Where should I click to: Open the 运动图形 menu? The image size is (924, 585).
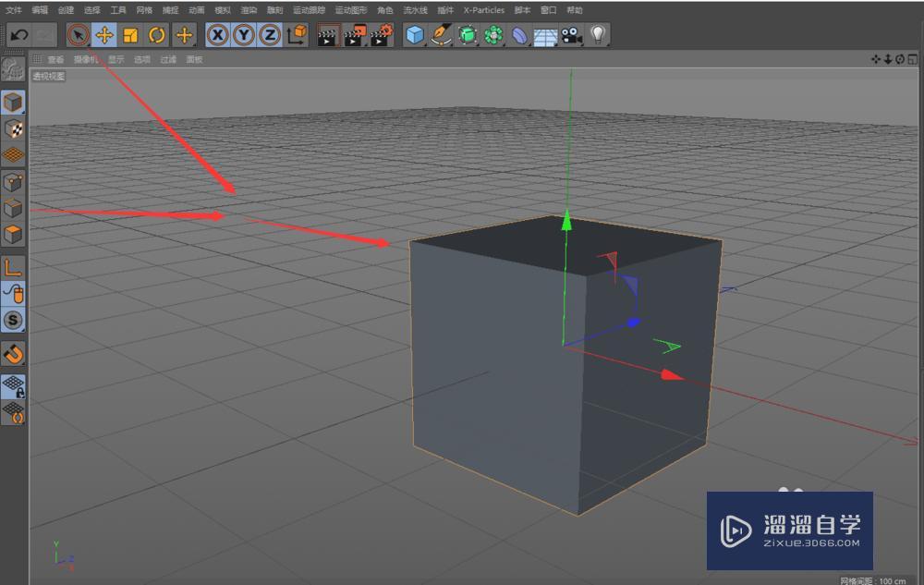351,10
